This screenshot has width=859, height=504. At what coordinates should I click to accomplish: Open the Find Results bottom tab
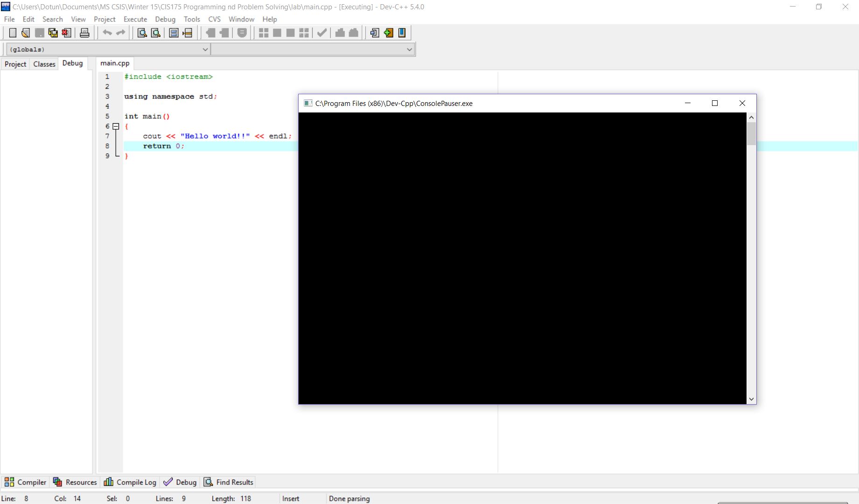[x=229, y=482]
